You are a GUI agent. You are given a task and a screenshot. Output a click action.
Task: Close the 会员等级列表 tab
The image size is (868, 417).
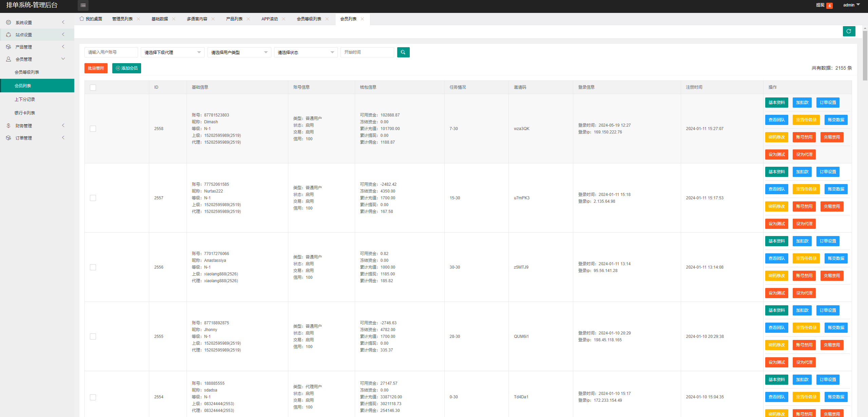click(327, 19)
